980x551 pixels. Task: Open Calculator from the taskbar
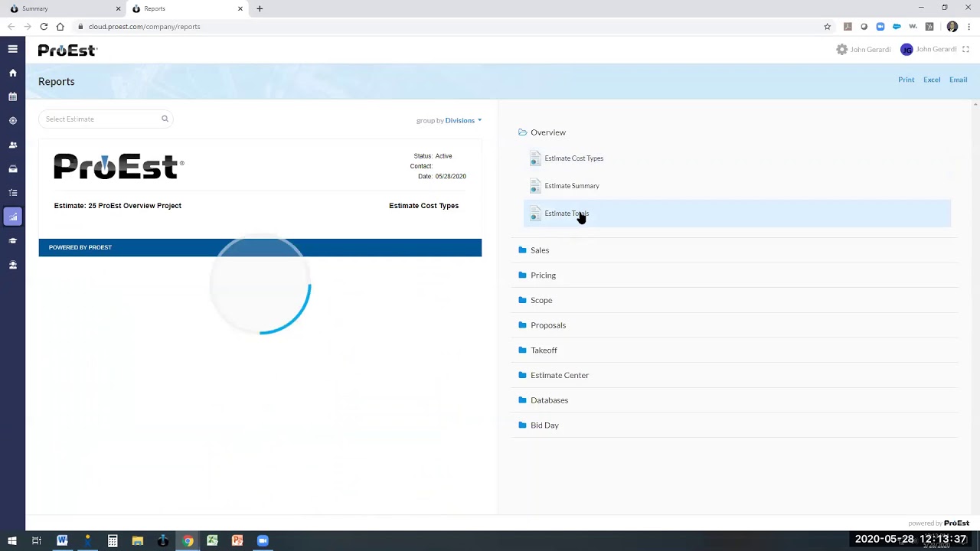tap(113, 541)
